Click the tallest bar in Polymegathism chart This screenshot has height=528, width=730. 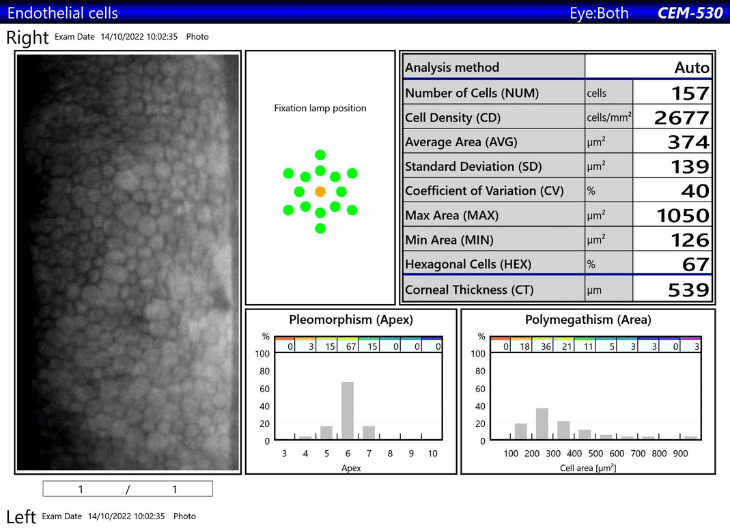pos(541,423)
